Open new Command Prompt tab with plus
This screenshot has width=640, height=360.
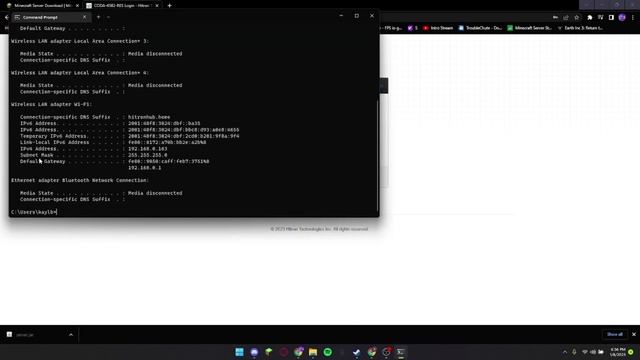pyautogui.click(x=98, y=17)
